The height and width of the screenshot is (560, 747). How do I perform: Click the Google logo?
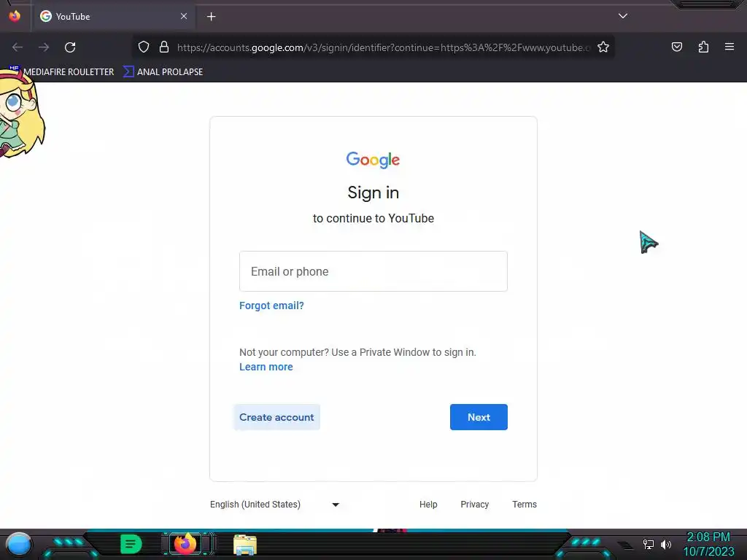tap(373, 160)
